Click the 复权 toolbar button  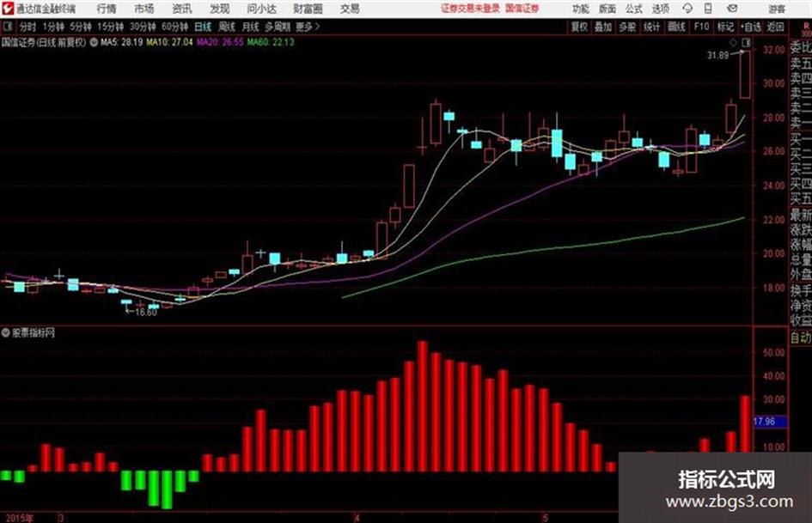[x=579, y=27]
